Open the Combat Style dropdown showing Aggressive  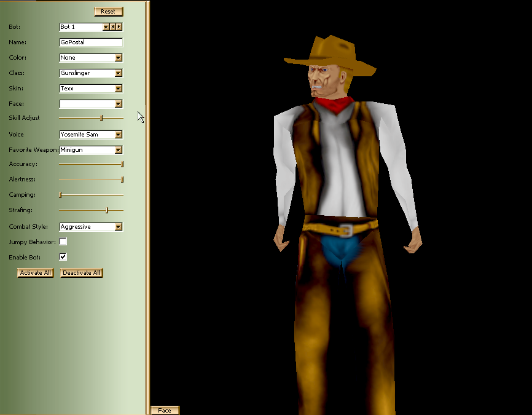[91, 227]
